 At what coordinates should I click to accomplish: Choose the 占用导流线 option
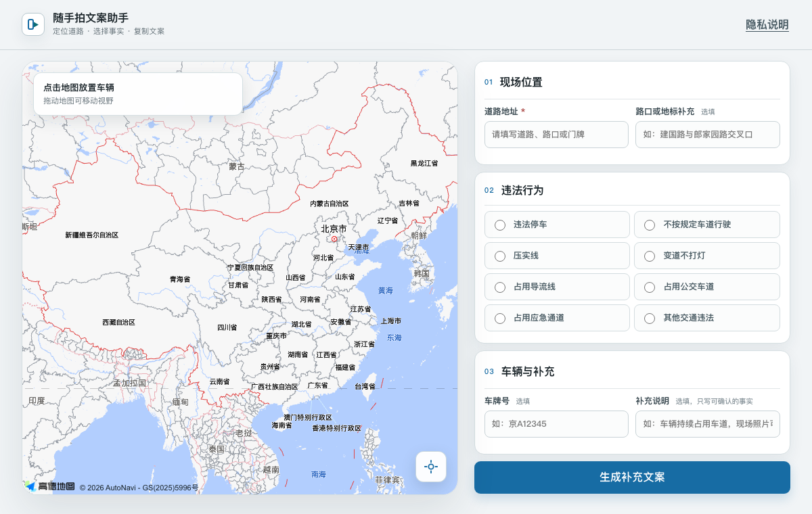point(557,287)
